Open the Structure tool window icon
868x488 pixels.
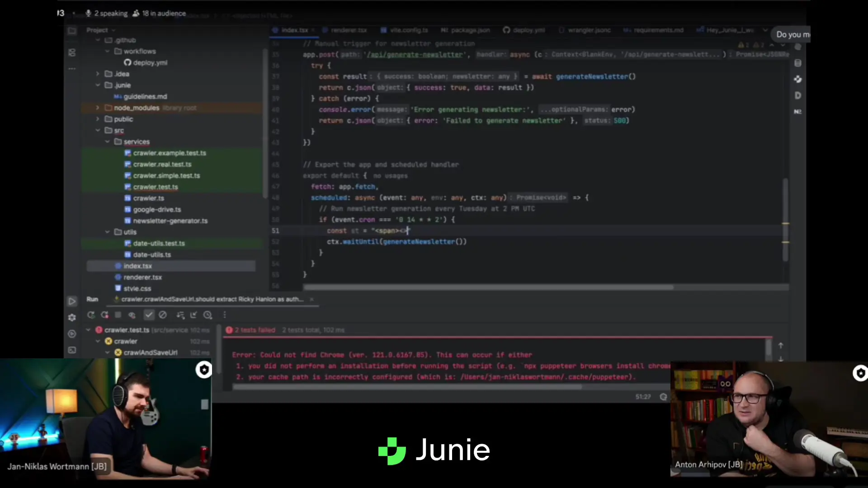72,53
